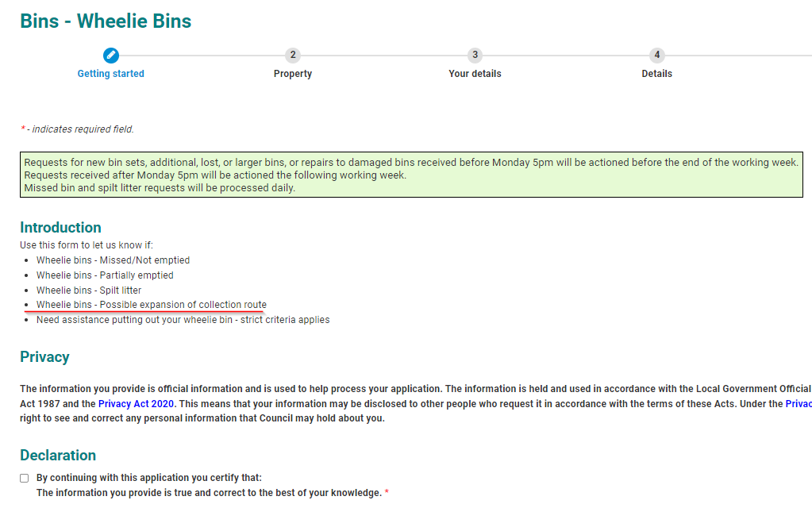The image size is (812, 531).
Task: Jump to the Details step label
Action: click(x=656, y=74)
